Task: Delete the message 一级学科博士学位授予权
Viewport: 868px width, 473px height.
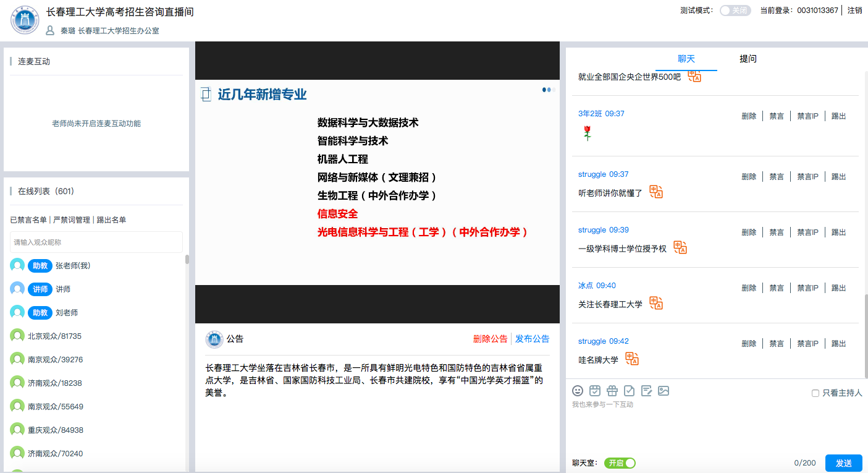Action: point(749,232)
